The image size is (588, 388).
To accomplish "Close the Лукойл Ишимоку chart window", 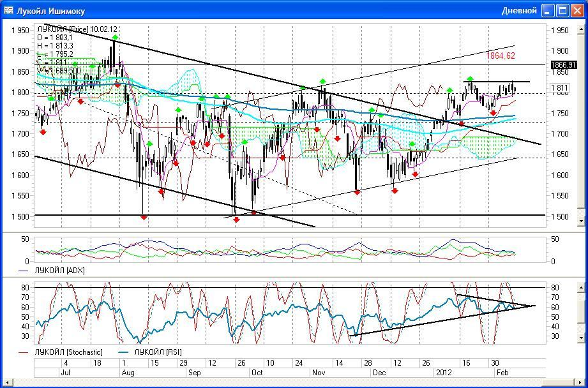I will pos(577,10).
